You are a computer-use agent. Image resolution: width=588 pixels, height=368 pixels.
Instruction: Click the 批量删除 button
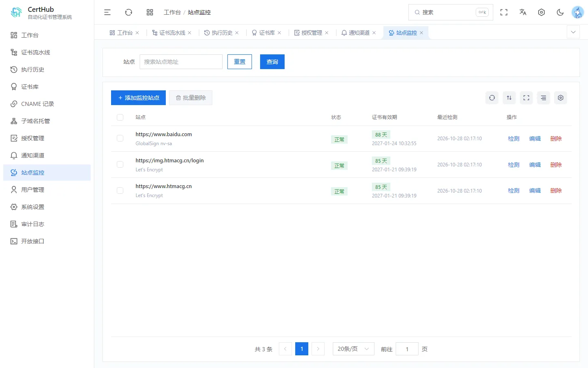tap(191, 98)
